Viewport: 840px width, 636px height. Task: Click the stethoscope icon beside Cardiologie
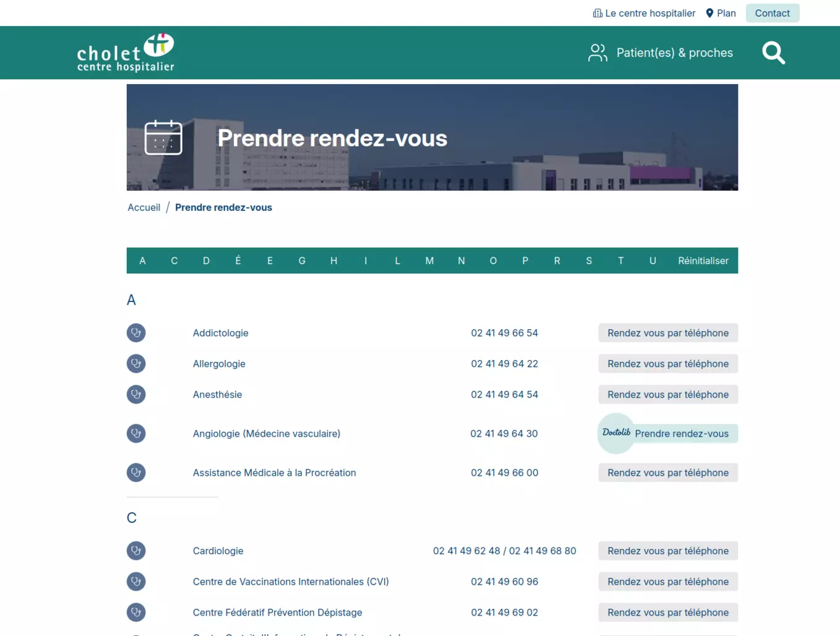click(136, 551)
